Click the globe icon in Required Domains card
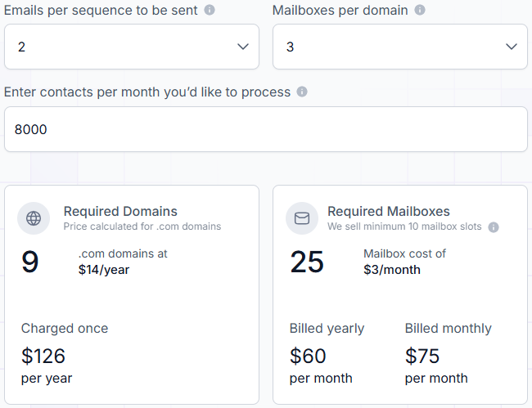Screen dimensions: 532x408 coord(34,218)
